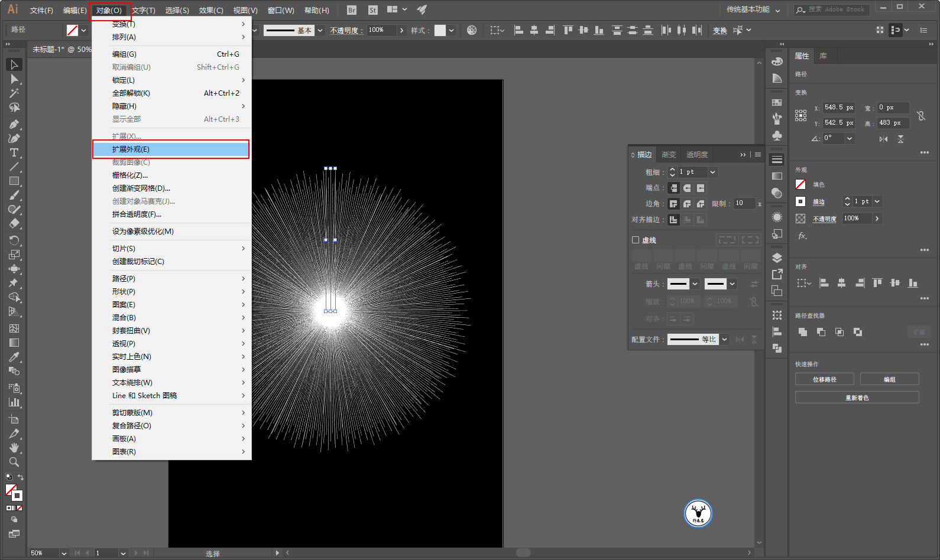Select the Type tool
Image resolution: width=940 pixels, height=560 pixels.
pyautogui.click(x=14, y=153)
